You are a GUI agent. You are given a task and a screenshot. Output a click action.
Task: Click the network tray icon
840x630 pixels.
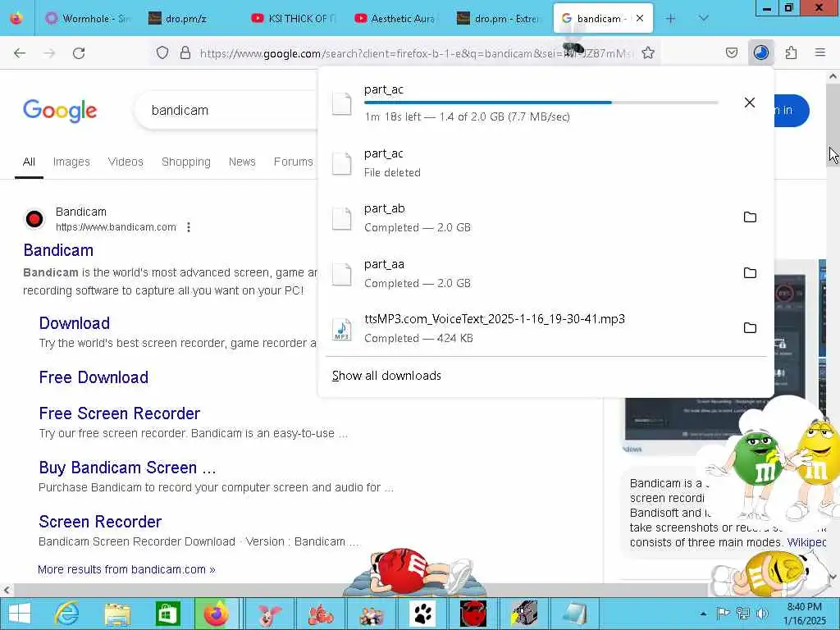click(x=743, y=614)
